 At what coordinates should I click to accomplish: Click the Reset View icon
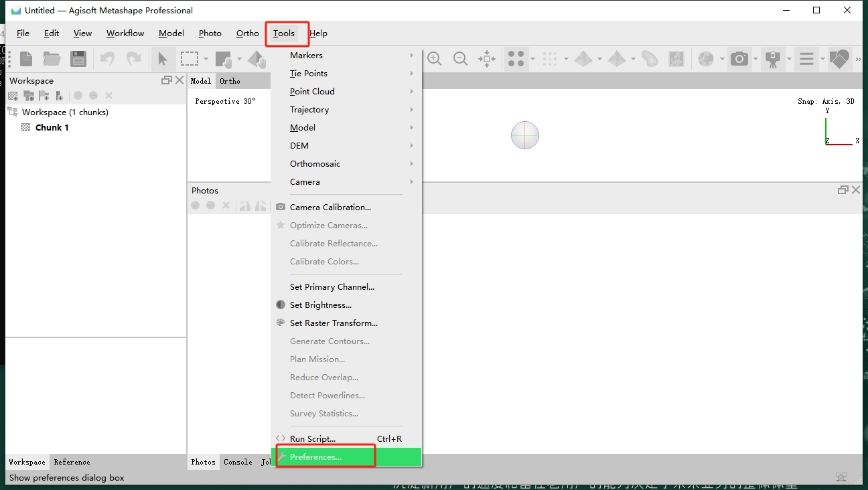[x=487, y=59]
